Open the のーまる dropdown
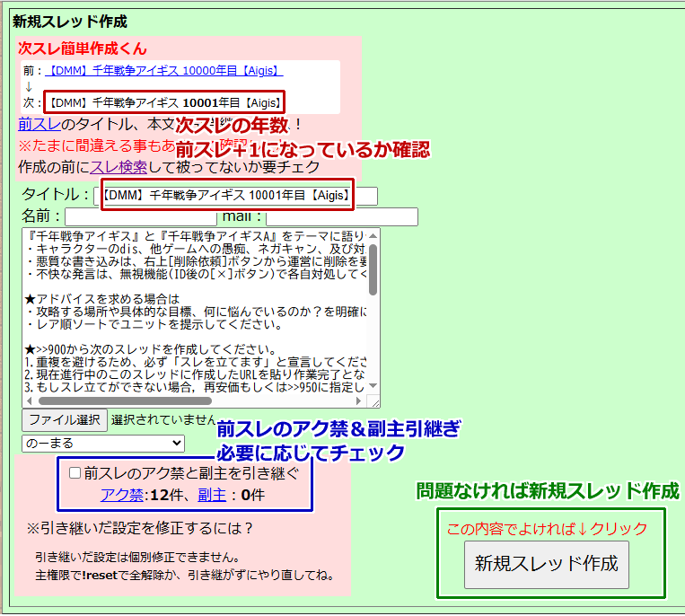The image size is (685, 616). click(103, 443)
